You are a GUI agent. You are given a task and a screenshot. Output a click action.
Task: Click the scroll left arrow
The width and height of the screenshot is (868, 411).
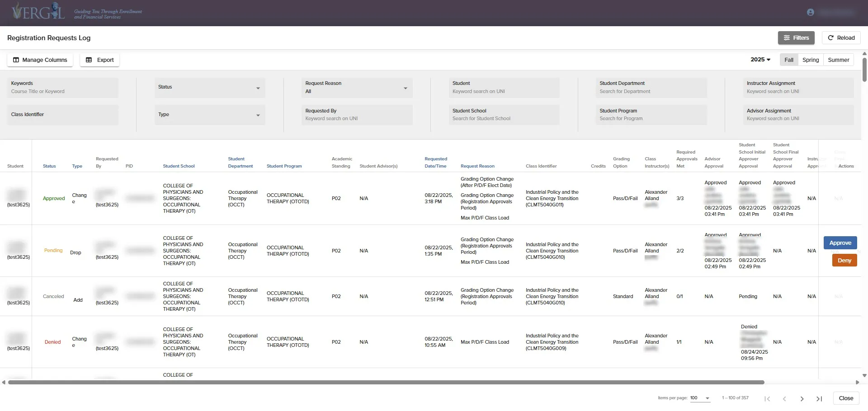point(4,383)
